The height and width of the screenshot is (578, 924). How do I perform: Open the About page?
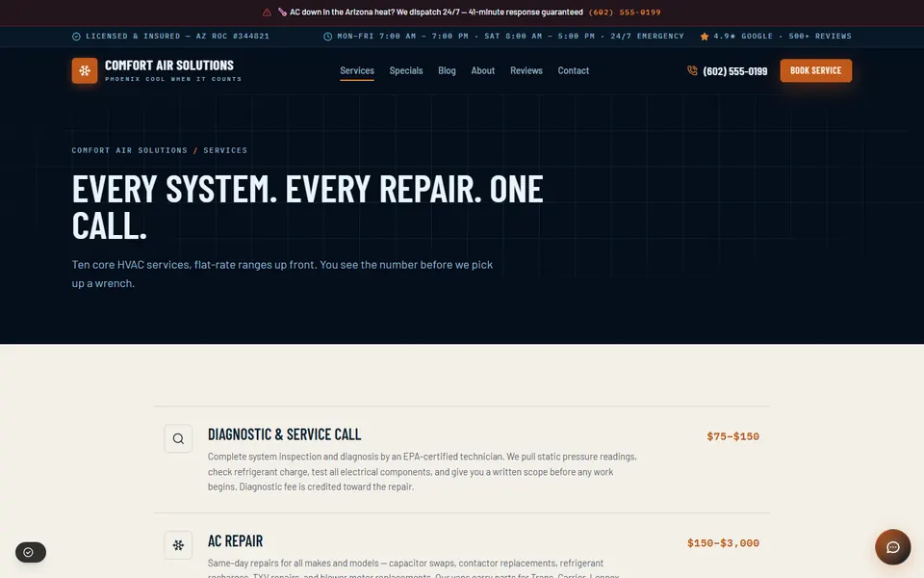pos(482,70)
